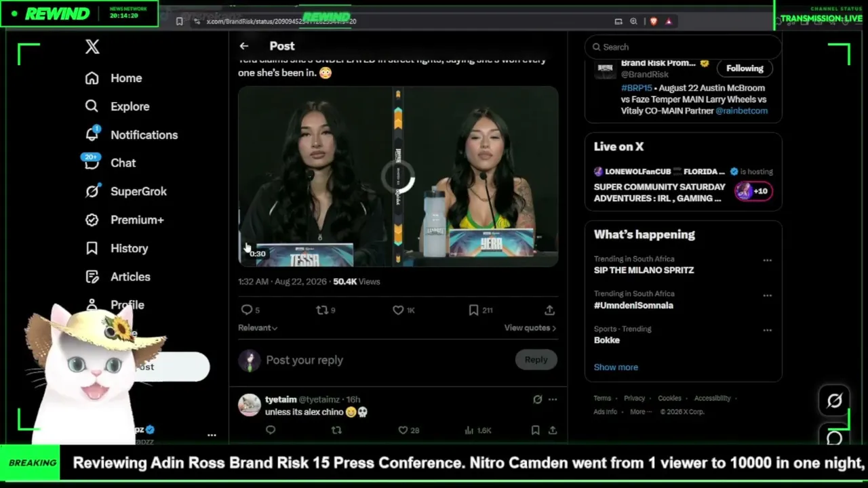Open site information icon beside the URL

point(197,21)
